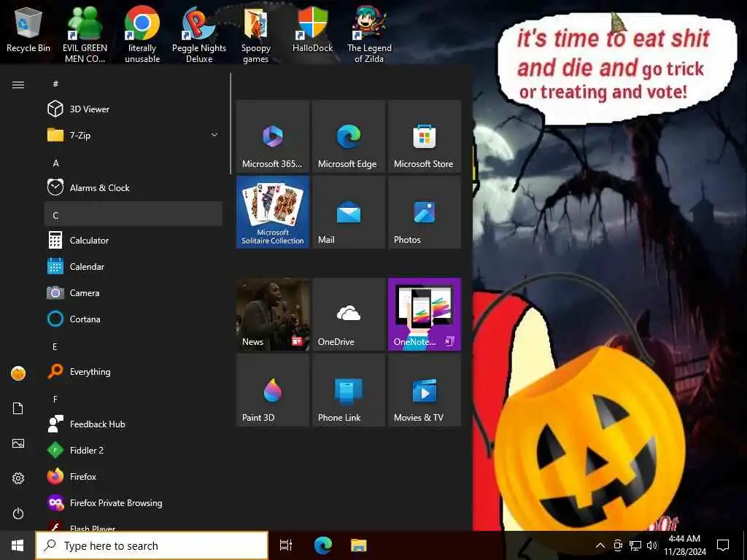
Task: Open Microsoft Solitaire Collection tile
Action: 273,212
